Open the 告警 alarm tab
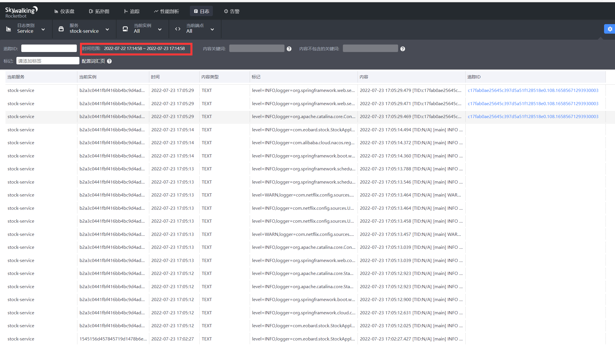This screenshot has height=364, width=615. (232, 11)
